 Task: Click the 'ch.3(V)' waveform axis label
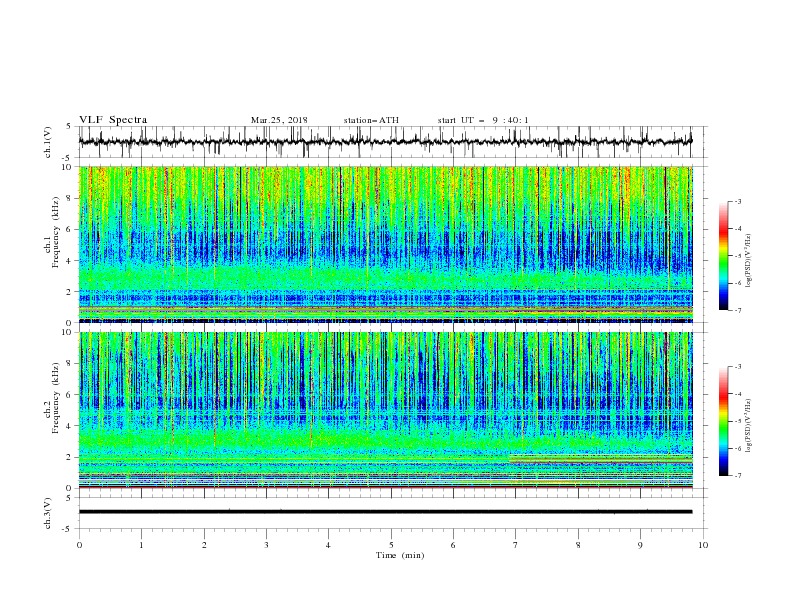[x=48, y=514]
